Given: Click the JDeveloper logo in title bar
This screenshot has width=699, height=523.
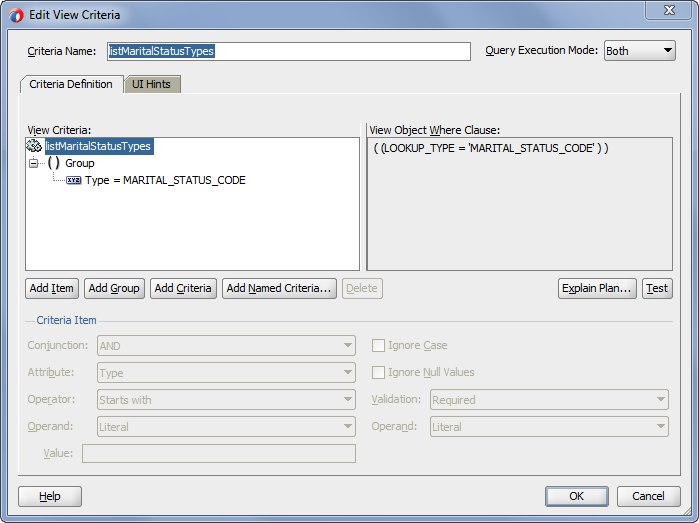Looking at the screenshot, I should coord(16,16).
